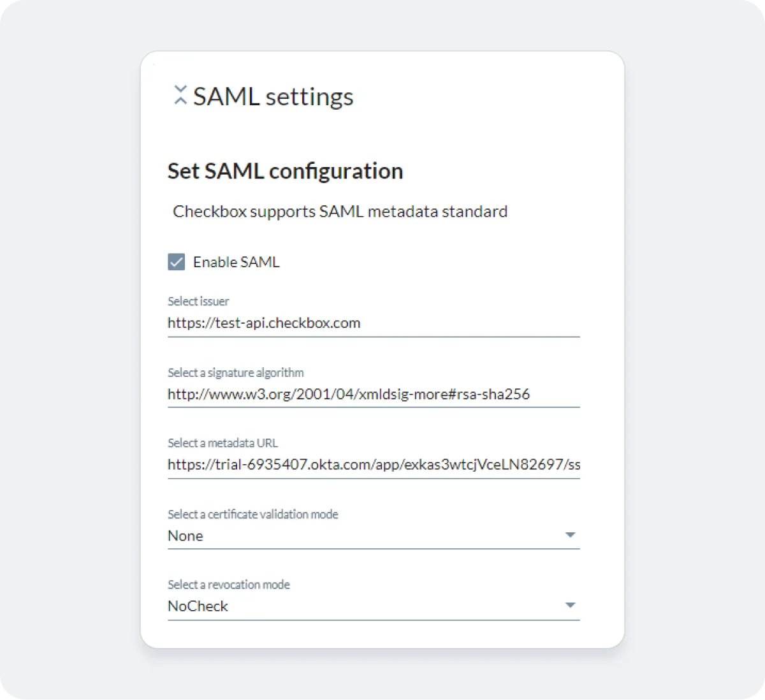Image resolution: width=765 pixels, height=700 pixels.
Task: Click the SAML settings title text
Action: pos(274,96)
